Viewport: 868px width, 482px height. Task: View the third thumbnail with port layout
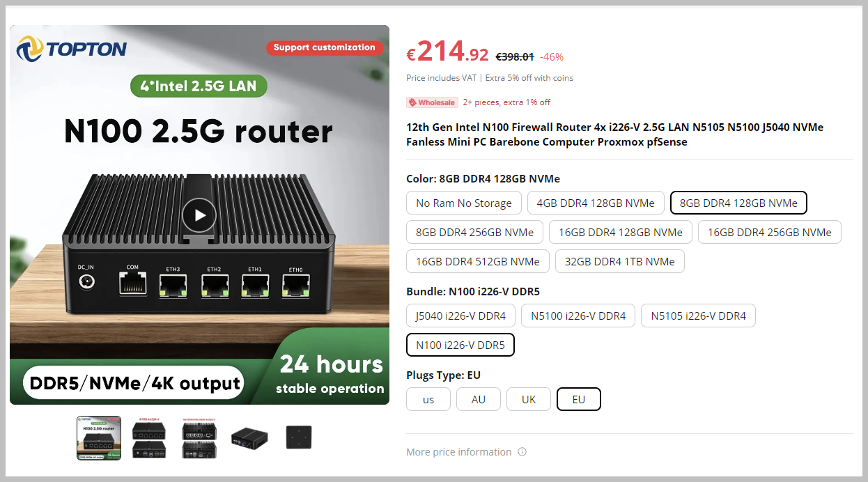tap(199, 438)
